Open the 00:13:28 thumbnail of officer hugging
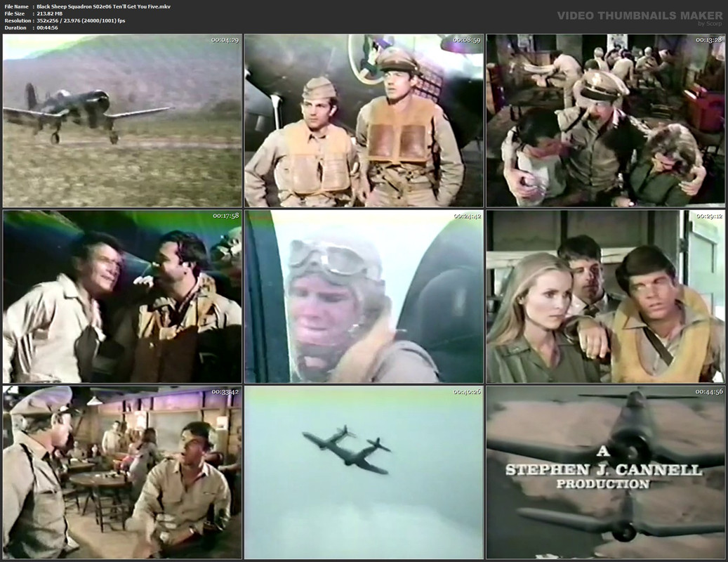 (x=605, y=121)
